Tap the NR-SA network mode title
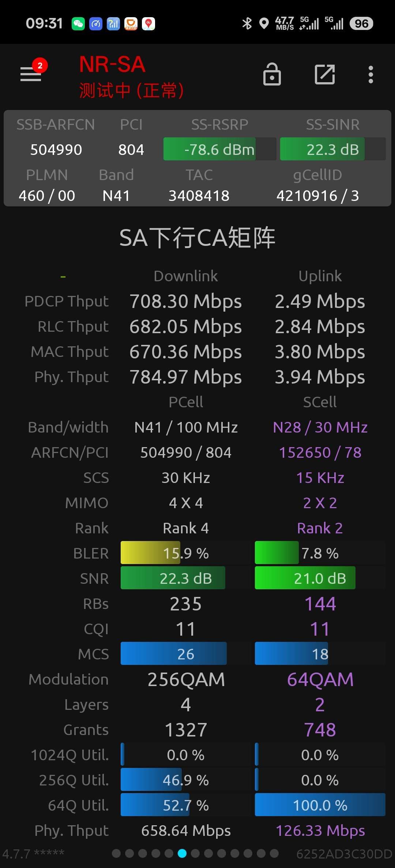 coord(112,65)
